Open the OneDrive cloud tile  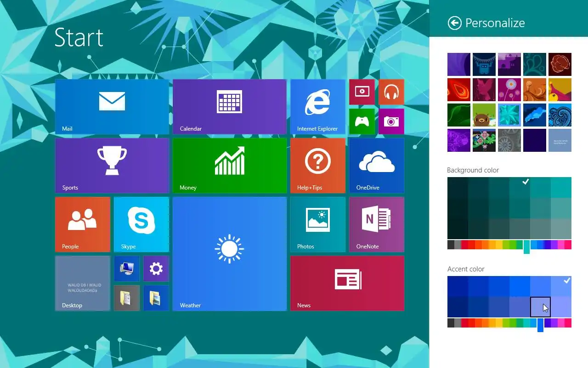tap(377, 166)
